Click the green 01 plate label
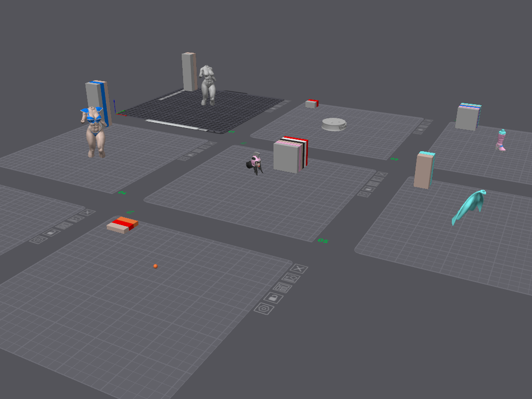The width and height of the screenshot is (532, 399). tap(231, 132)
